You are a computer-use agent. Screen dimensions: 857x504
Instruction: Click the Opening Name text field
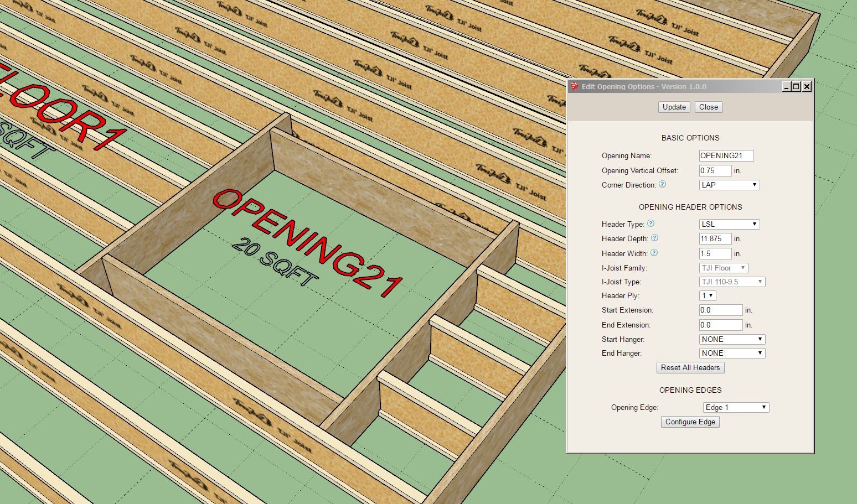726,155
